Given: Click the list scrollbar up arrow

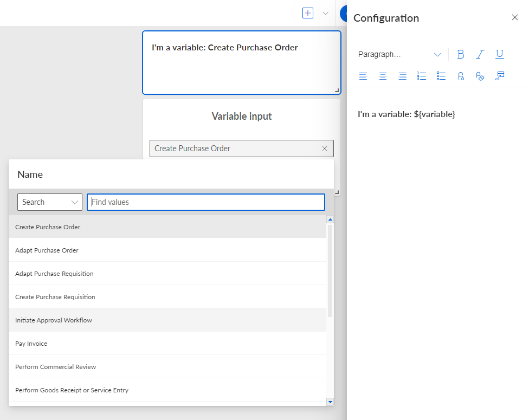Looking at the screenshot, I should click(330, 219).
